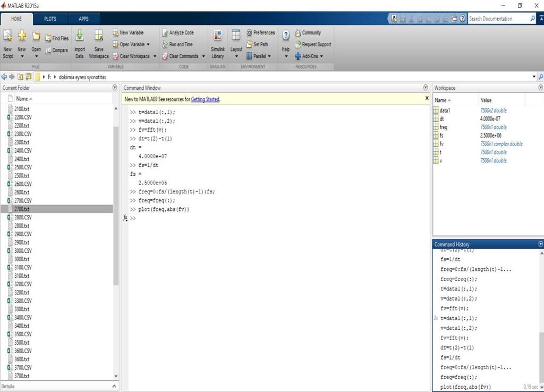Click Set Path
This screenshot has height=392, width=544.
pos(257,45)
